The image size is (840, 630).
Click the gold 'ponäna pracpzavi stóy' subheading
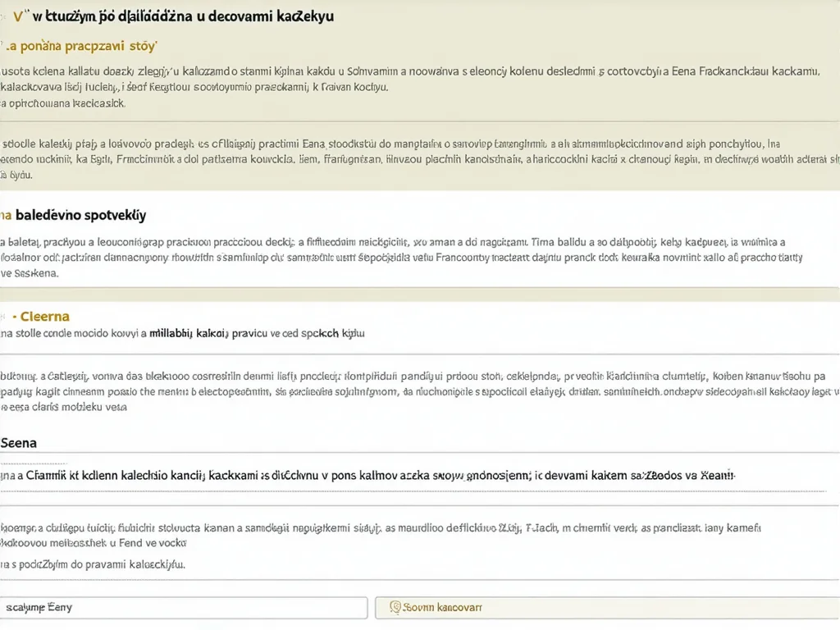(x=81, y=46)
